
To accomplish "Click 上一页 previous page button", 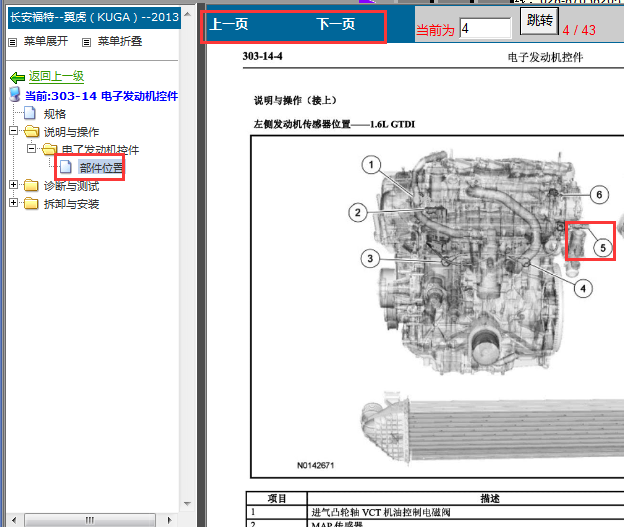I will pos(229,24).
